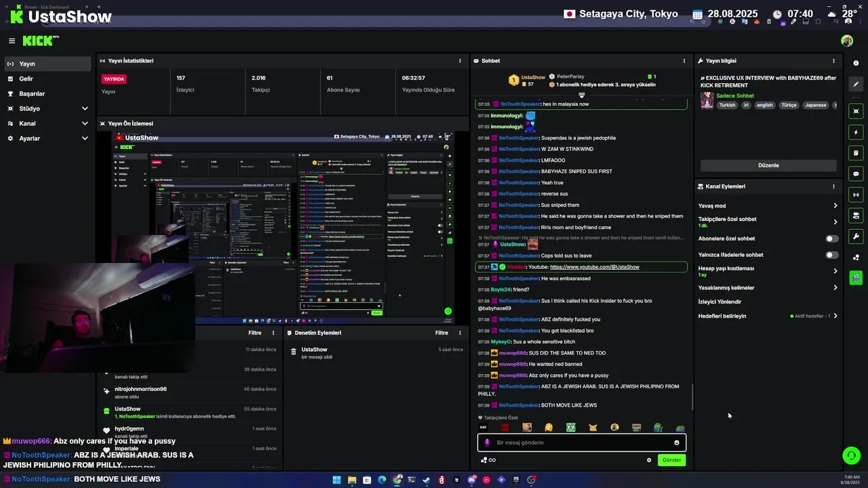The width and height of the screenshot is (868, 488).
Task: Open the Yayın bilgisi panel three-dot menu
Action: click(834, 61)
